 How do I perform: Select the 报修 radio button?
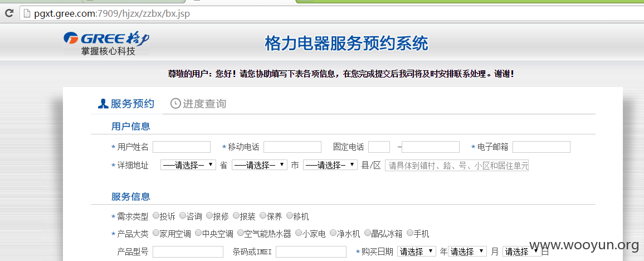click(209, 215)
